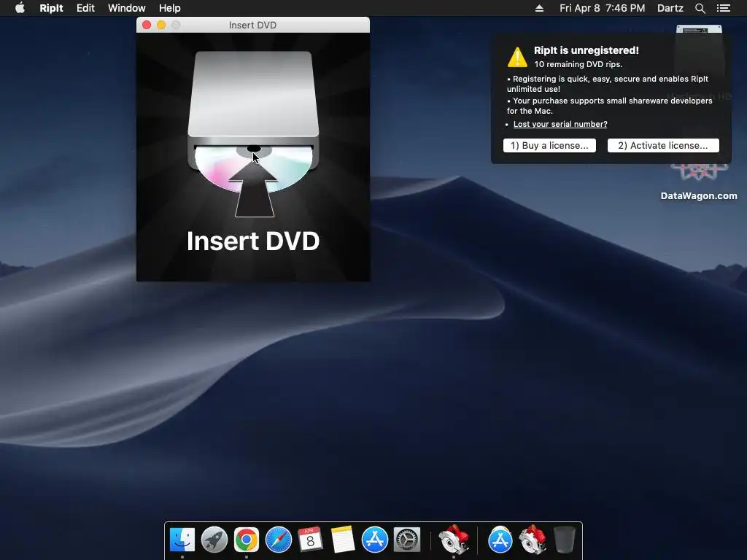Open the Help menu
Screen dimensions: 747x560
[x=169, y=8]
